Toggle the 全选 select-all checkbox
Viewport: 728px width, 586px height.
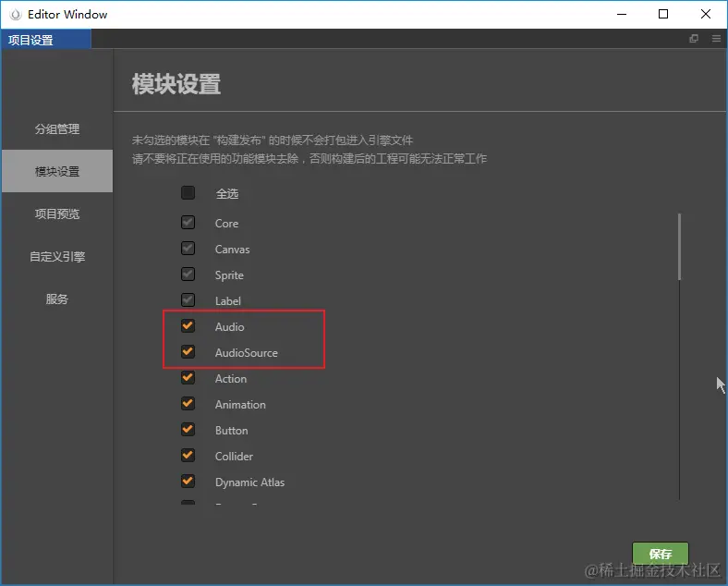(188, 192)
